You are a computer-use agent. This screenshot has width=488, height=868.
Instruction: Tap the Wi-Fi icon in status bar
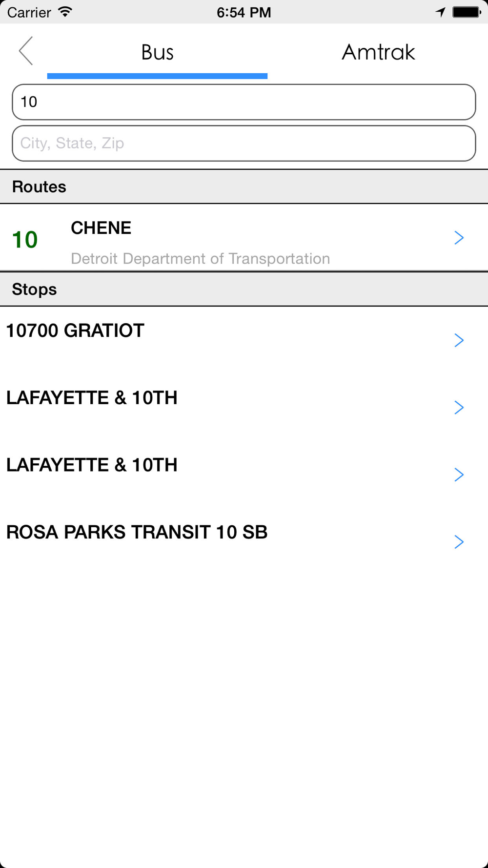click(x=65, y=12)
